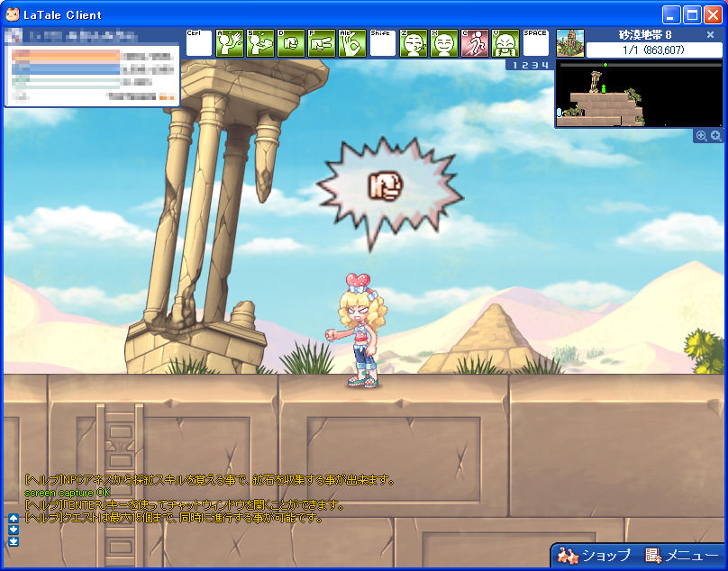Screen dimensions: 728x571
Task: Select the pointing action in slot F
Action: click(322, 43)
